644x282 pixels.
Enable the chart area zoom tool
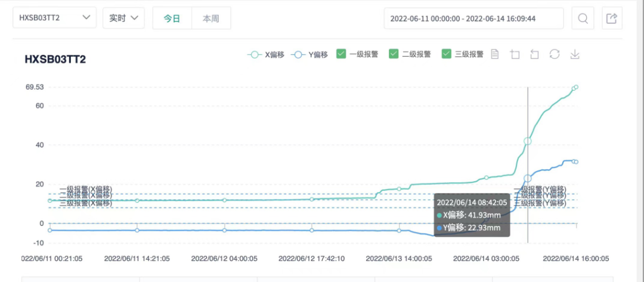(x=515, y=54)
